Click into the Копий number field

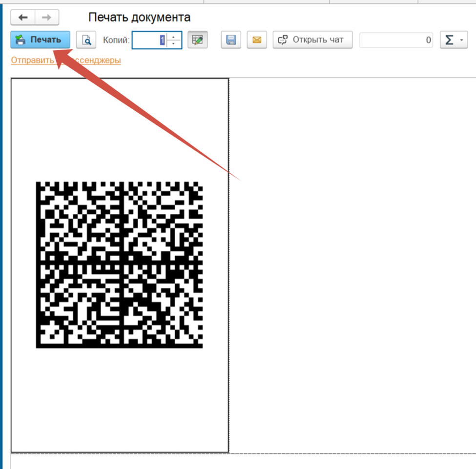pos(149,40)
